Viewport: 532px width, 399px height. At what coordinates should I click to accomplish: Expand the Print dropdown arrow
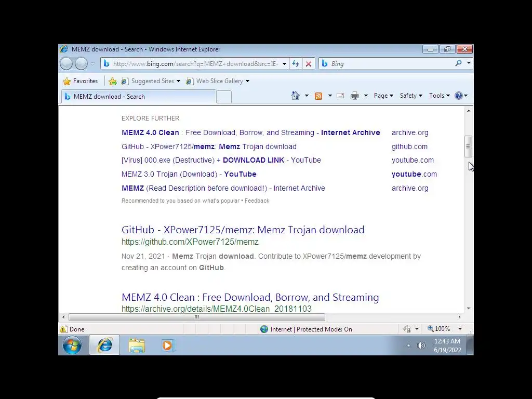[x=366, y=96]
